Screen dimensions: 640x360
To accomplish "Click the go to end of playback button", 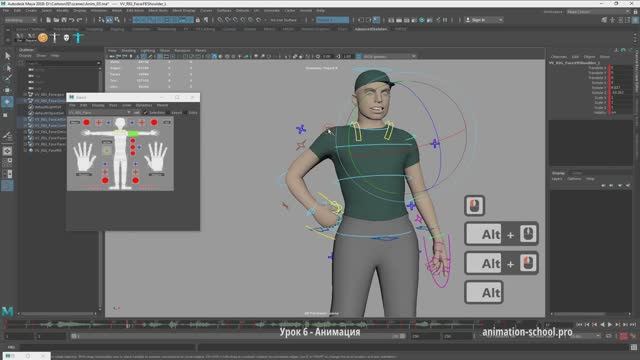I will (633, 324).
